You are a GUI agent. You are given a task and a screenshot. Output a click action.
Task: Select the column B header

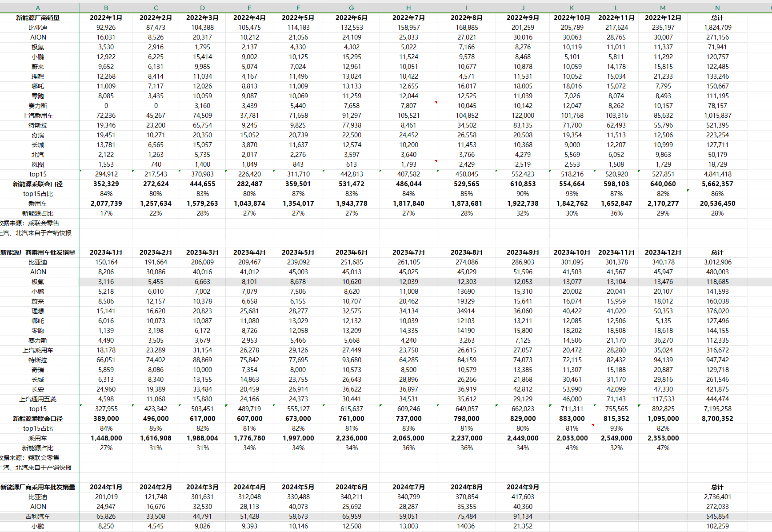click(x=106, y=8)
